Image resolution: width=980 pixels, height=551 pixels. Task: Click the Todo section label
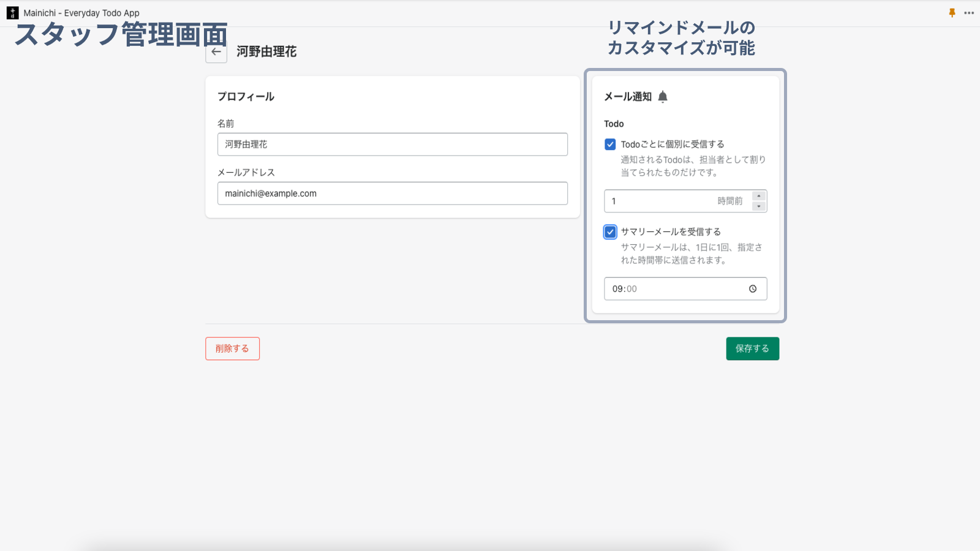coord(614,124)
